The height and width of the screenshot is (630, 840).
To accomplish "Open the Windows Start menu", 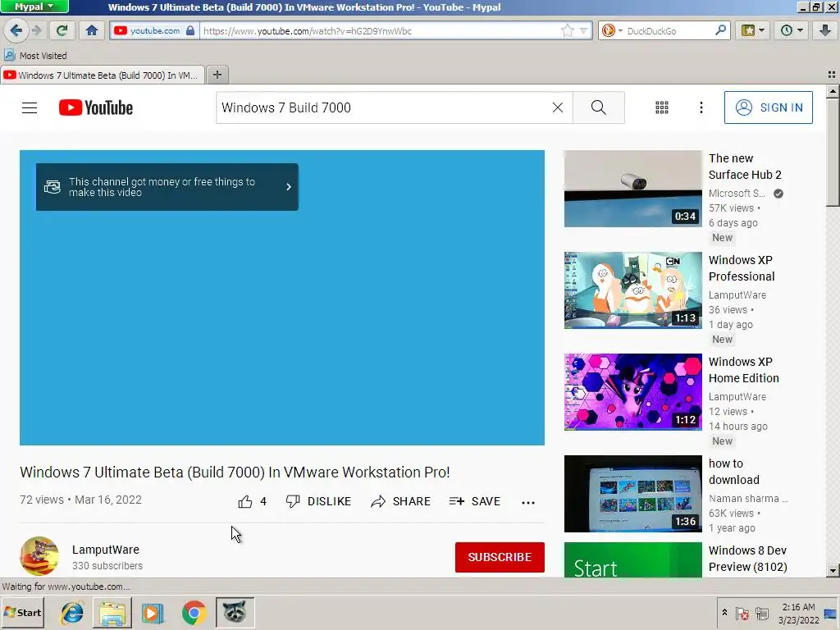I will (x=22, y=612).
